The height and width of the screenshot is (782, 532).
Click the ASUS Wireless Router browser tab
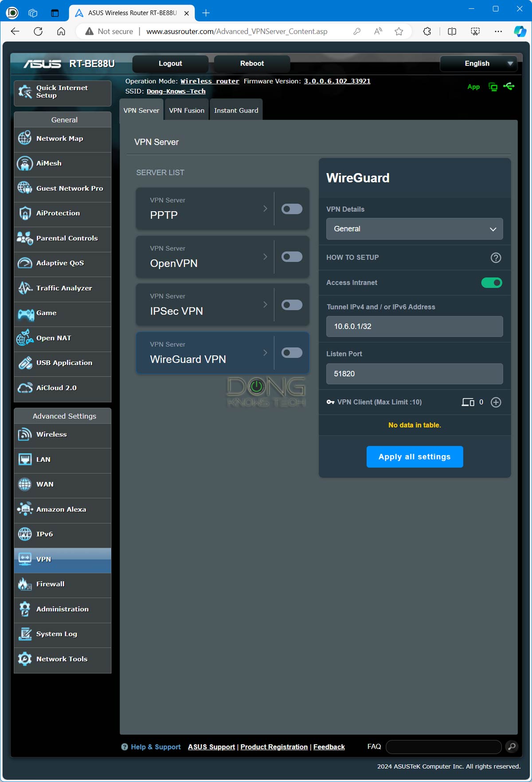coord(132,13)
